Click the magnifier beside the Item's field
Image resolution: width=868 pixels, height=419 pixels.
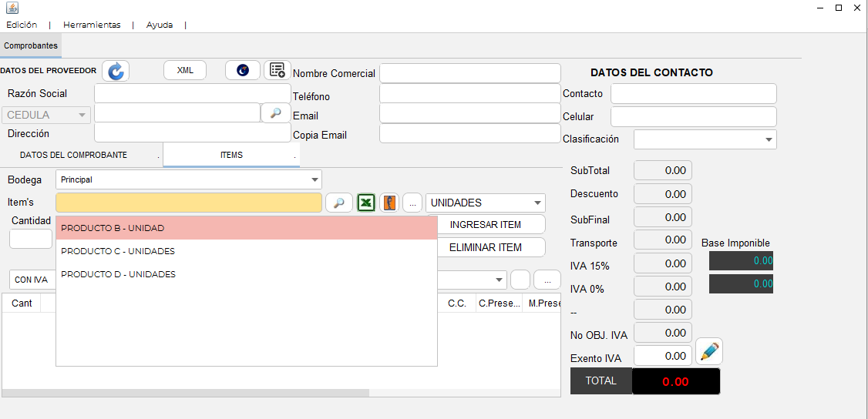point(339,203)
